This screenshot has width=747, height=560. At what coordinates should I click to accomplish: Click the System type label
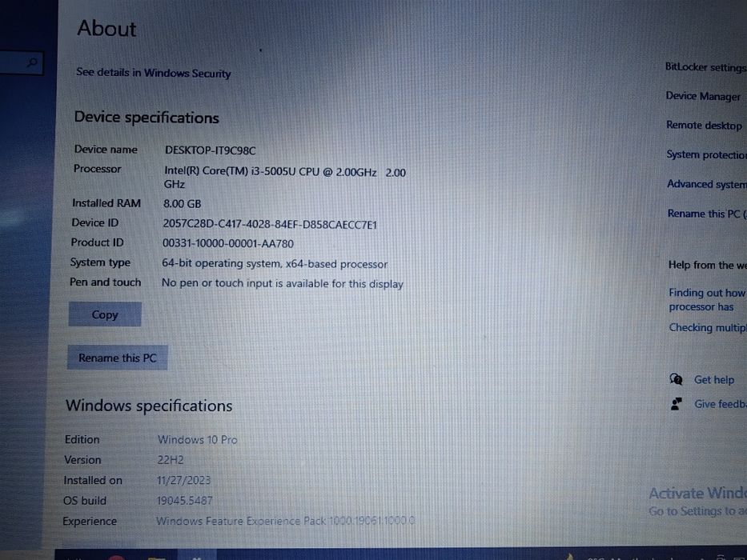[x=100, y=262]
